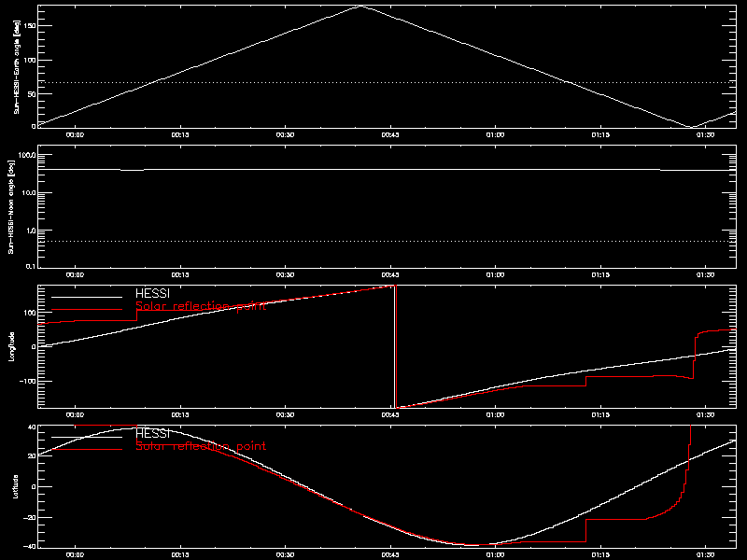747x560 pixels.
Task: Click 00:45 time label under Sun-HESSI-Earth plot
Action: pyautogui.click(x=390, y=134)
